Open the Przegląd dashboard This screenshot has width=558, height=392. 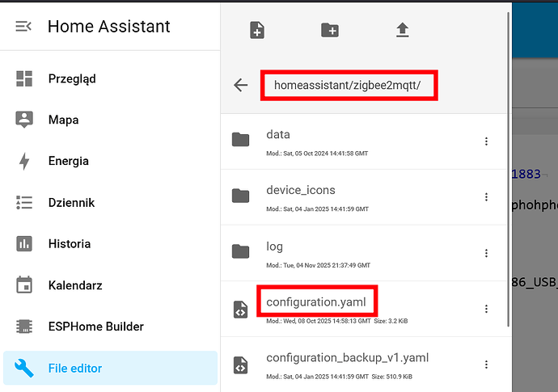coord(72,78)
